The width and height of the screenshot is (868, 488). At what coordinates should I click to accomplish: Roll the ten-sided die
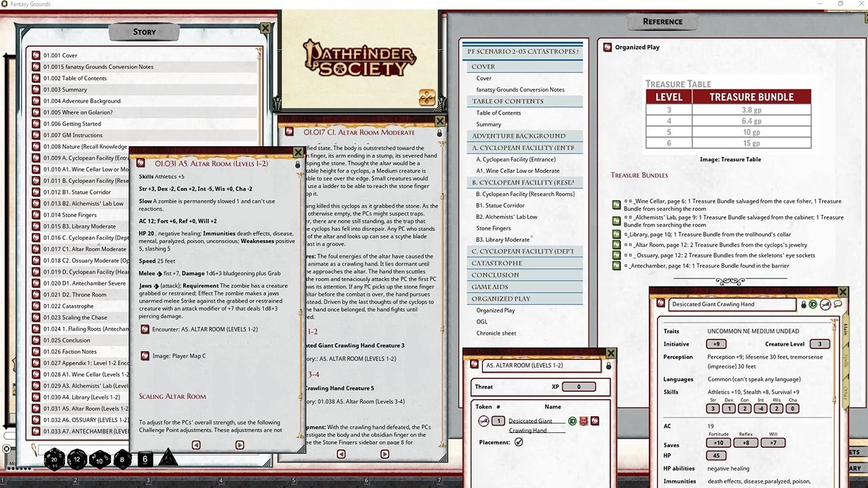point(99,460)
